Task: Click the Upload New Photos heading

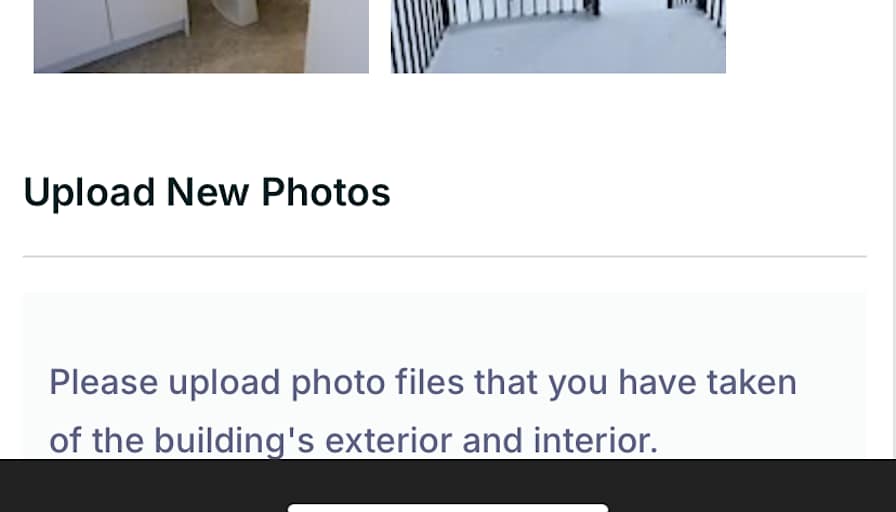Action: pos(207,192)
